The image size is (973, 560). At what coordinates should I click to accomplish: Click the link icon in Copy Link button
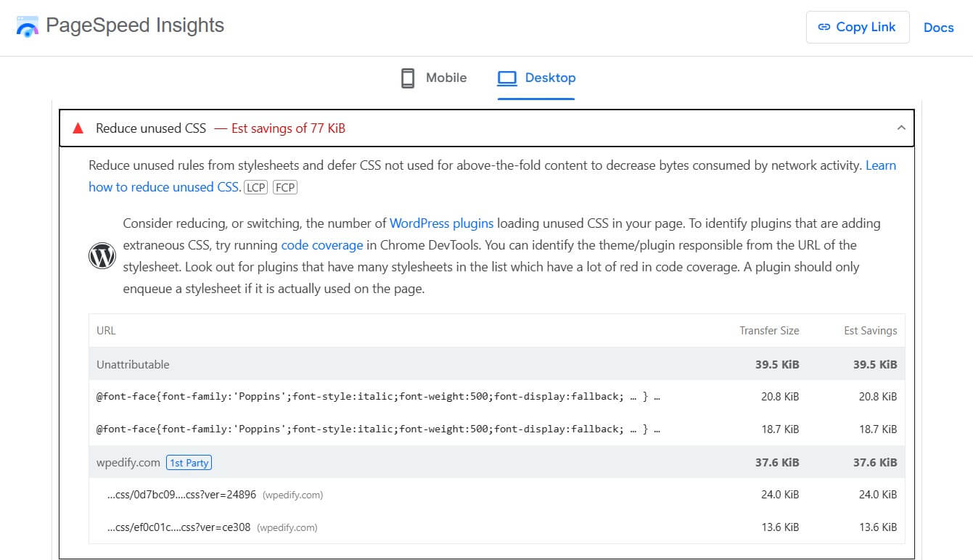pyautogui.click(x=824, y=27)
